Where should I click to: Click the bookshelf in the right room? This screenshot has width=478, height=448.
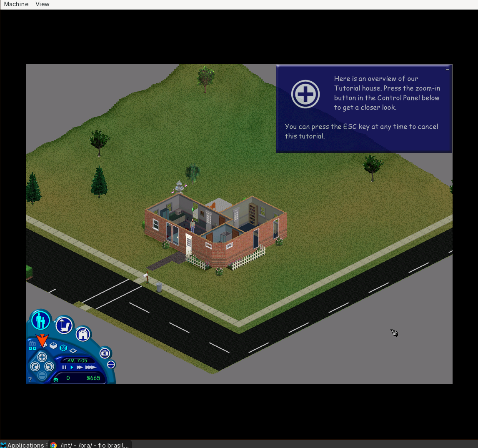point(253,214)
